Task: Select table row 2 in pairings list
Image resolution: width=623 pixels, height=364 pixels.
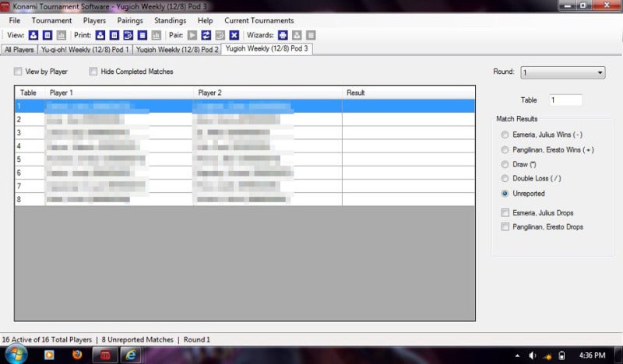Action: [x=245, y=120]
